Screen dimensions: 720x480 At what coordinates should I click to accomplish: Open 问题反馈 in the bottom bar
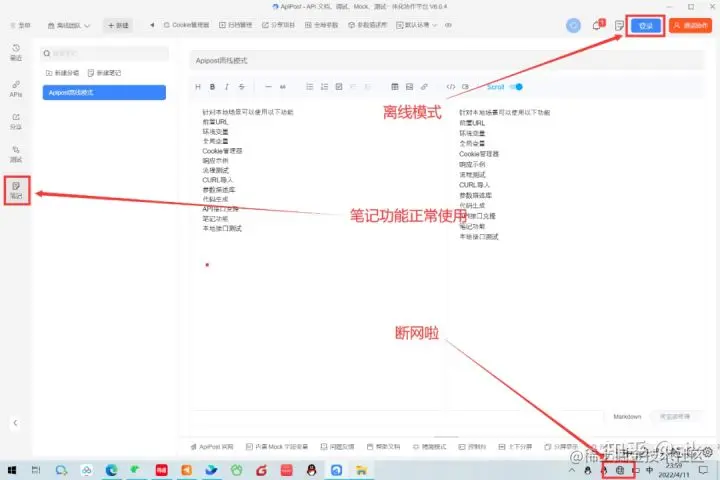(x=338, y=446)
